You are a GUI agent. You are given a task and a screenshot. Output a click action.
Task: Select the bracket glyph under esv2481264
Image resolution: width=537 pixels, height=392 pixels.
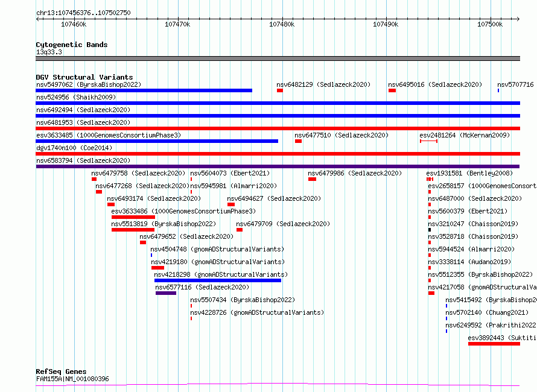tap(429, 141)
